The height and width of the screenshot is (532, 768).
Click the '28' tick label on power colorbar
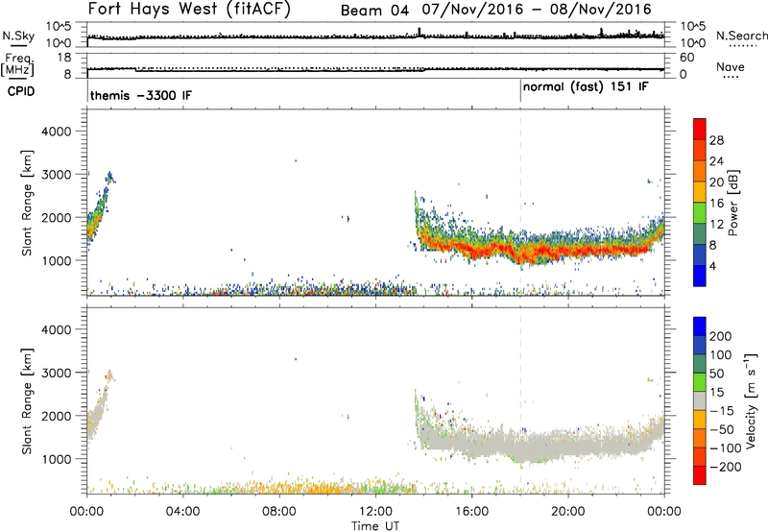pos(716,140)
